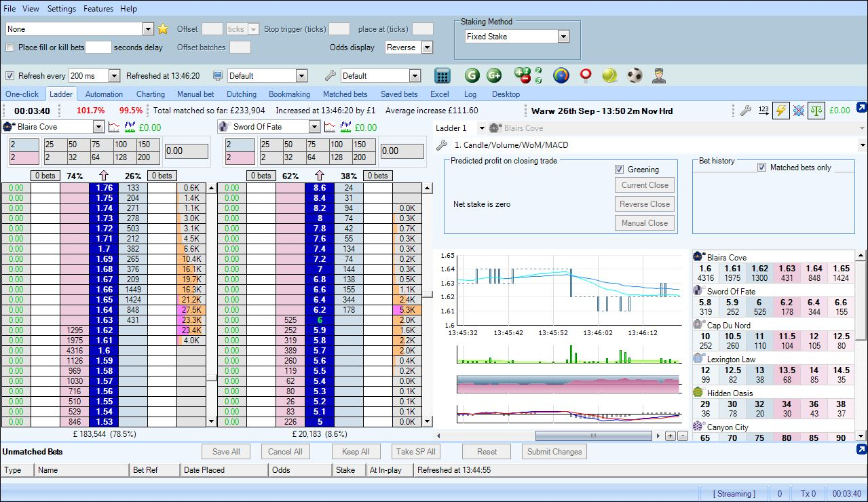Click the green balance scales icon
Image resolution: width=868 pixels, height=502 pixels.
816,111
